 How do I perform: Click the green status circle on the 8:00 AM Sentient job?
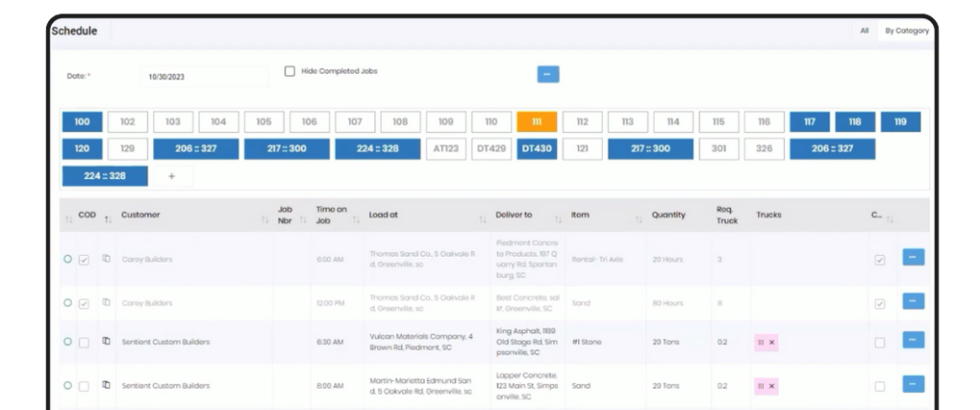pyautogui.click(x=67, y=386)
